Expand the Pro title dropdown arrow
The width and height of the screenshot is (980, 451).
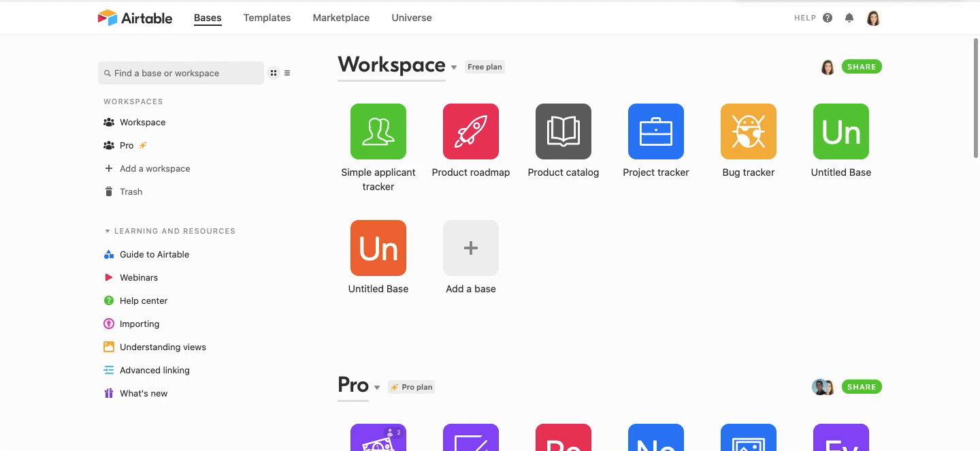coord(377,388)
